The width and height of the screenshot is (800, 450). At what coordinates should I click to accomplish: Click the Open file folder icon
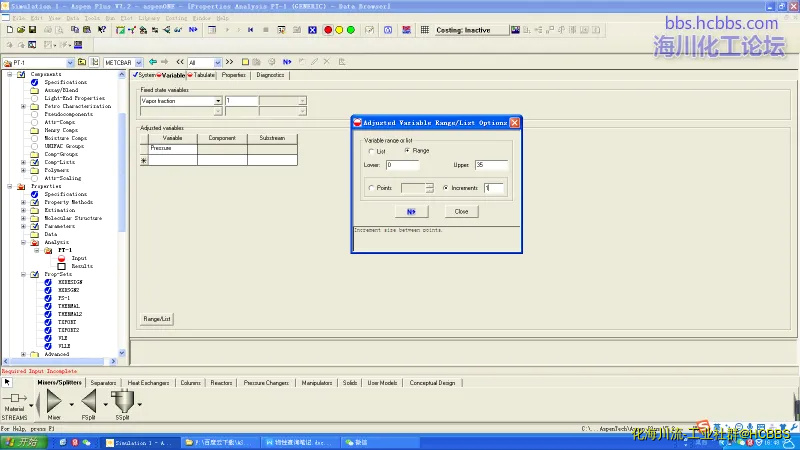coord(21,30)
